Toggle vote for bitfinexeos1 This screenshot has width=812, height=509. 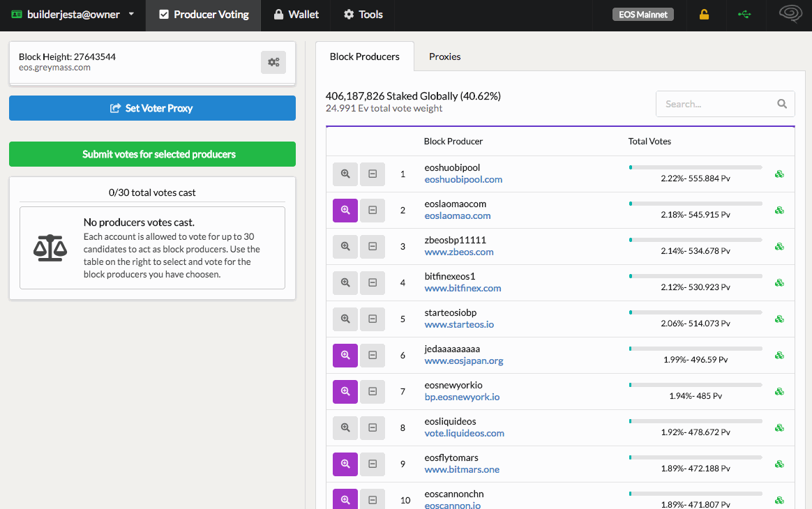tap(373, 282)
